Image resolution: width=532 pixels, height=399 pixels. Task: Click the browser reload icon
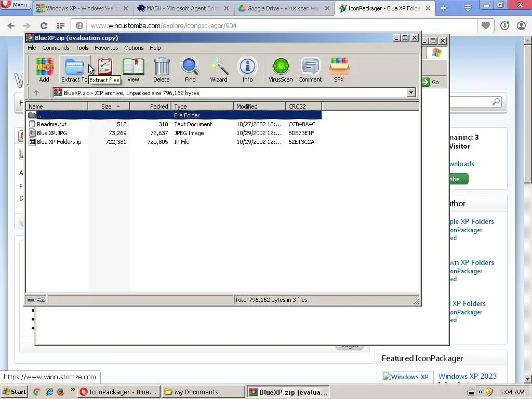44,25
